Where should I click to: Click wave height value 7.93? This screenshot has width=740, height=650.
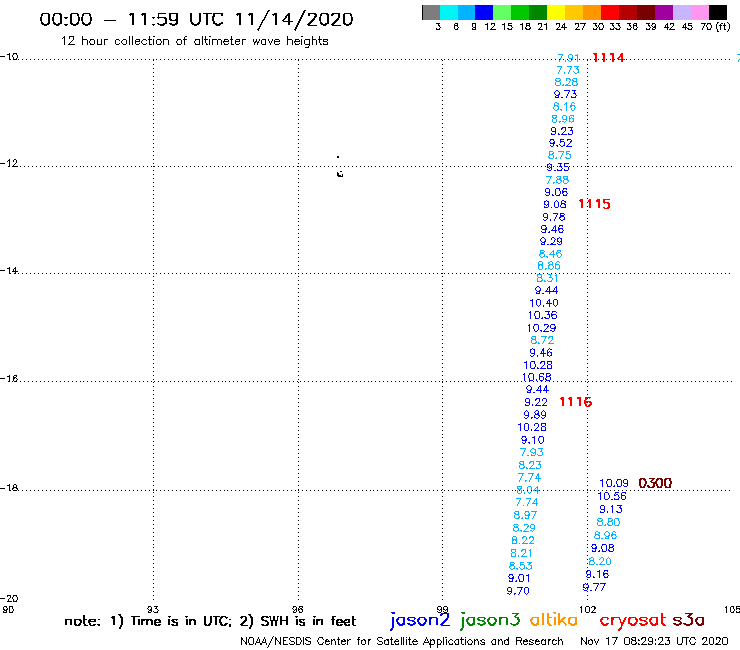tap(531, 452)
